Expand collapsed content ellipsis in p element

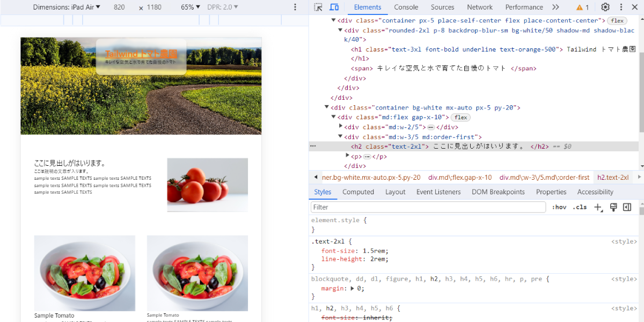click(367, 157)
